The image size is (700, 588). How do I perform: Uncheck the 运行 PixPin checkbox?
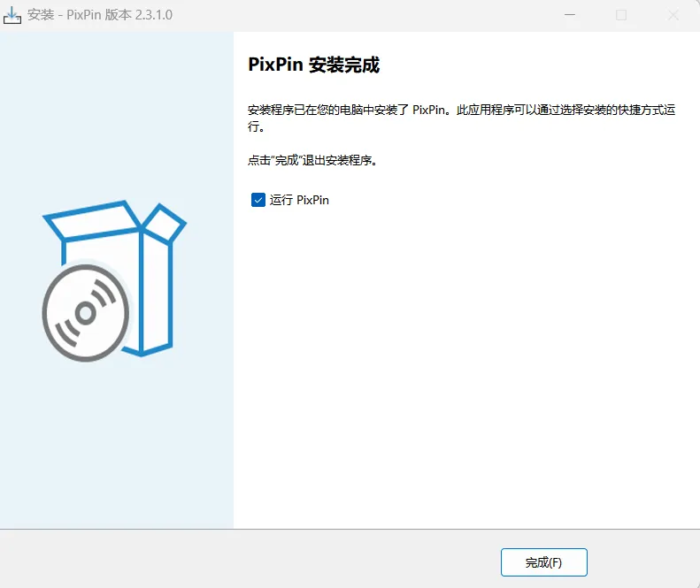(258, 200)
